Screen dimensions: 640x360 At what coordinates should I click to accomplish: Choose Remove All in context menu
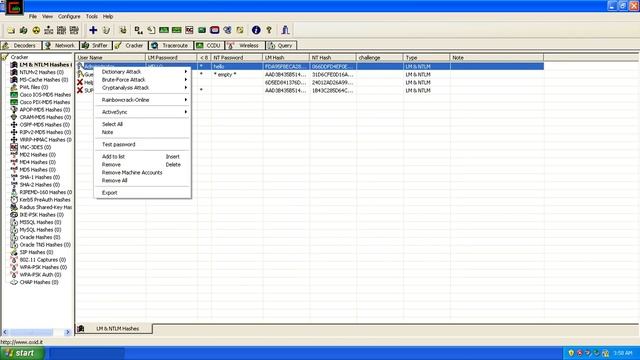pyautogui.click(x=143, y=180)
